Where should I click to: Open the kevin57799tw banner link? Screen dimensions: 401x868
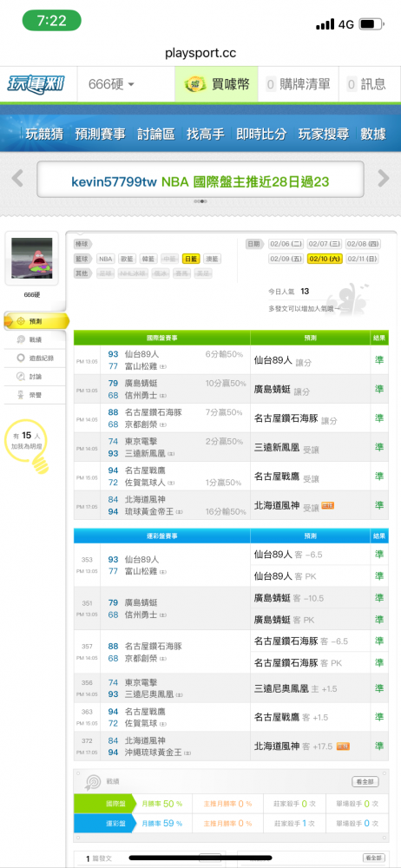[x=200, y=181]
